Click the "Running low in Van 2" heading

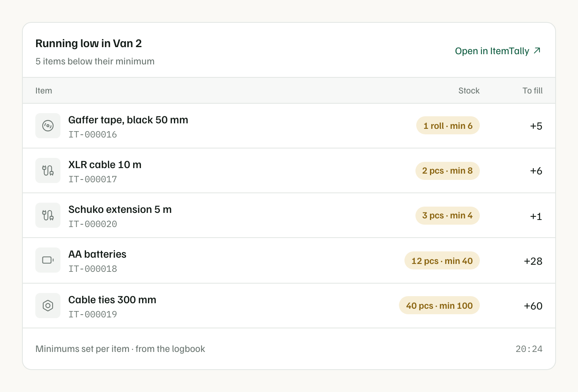pyautogui.click(x=88, y=43)
